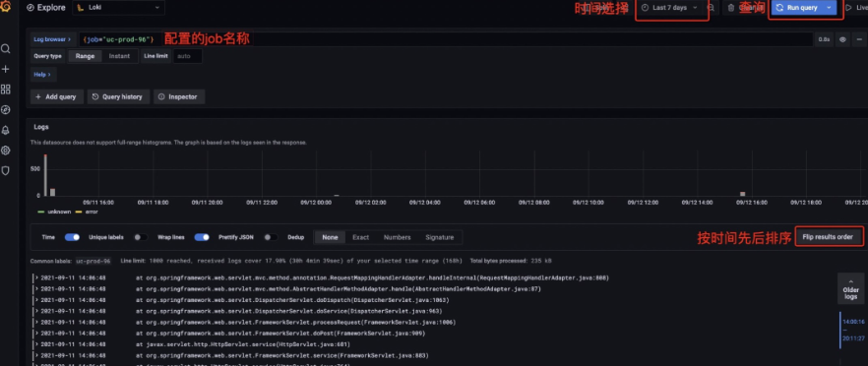Image resolution: width=868 pixels, height=366 pixels.
Task: Toggle the Unique labels switch
Action: click(x=141, y=237)
